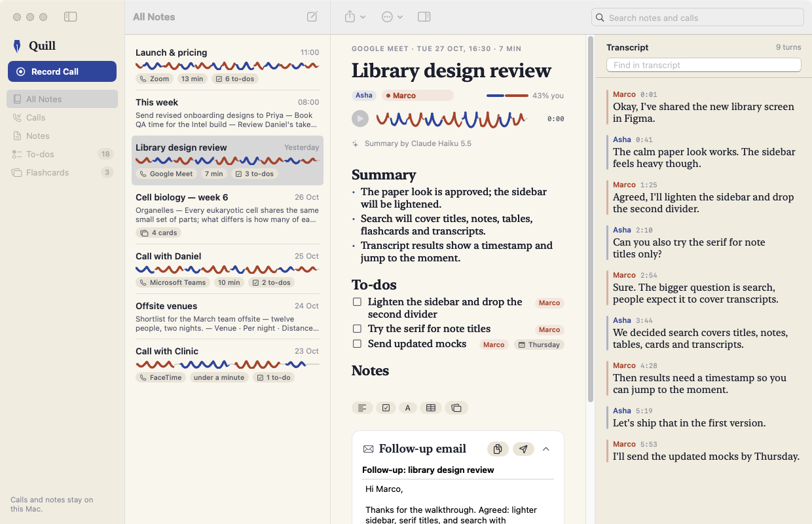Open the share dropdown in toolbar

pyautogui.click(x=354, y=17)
